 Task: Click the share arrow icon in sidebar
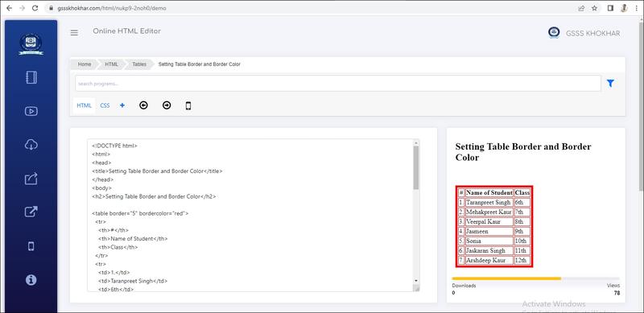click(31, 179)
